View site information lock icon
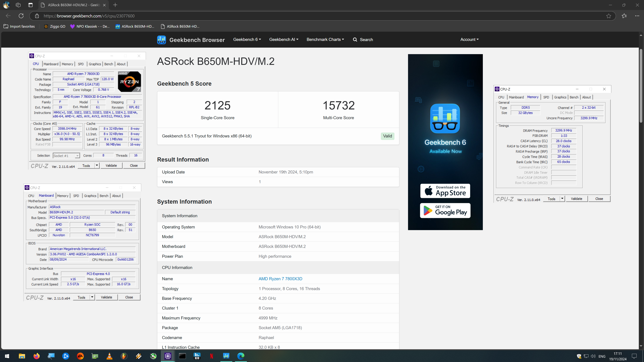 click(x=37, y=16)
